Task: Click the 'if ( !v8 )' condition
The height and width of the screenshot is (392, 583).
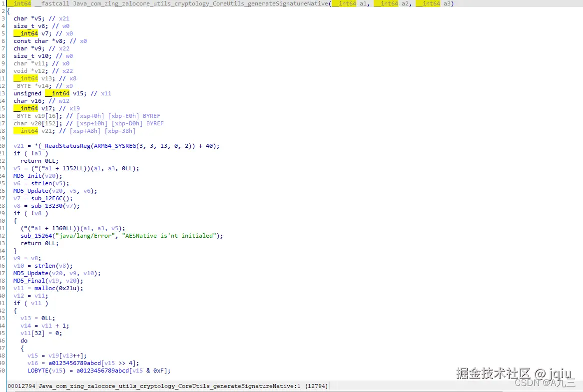Action: 31,213
